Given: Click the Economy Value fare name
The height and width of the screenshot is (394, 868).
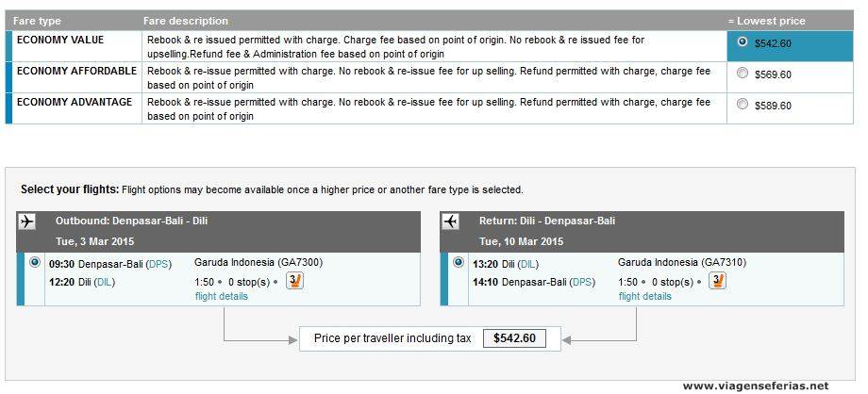Looking at the screenshot, I should 60,41.
